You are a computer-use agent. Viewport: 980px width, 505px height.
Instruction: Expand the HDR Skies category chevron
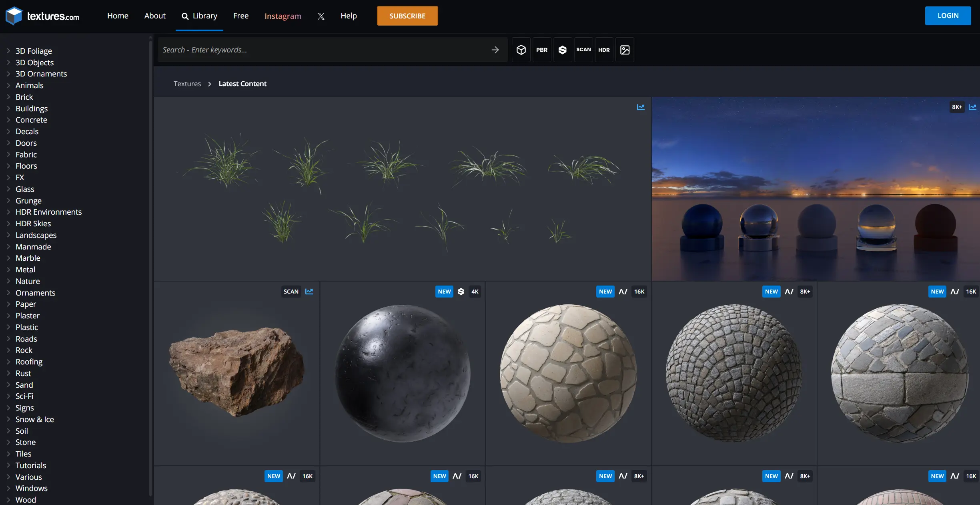8,223
